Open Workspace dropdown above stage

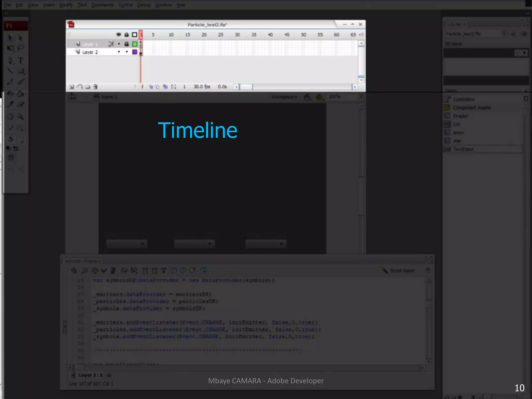[x=284, y=97]
